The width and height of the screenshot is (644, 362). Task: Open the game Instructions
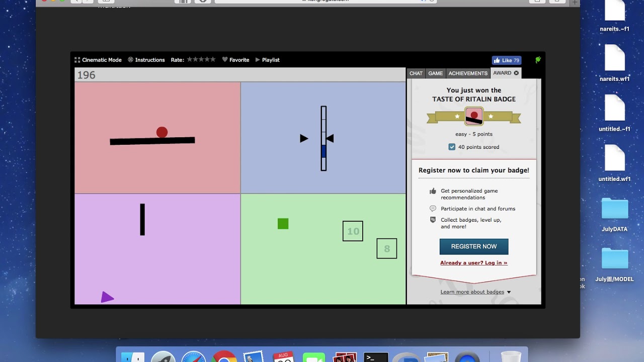coord(146,60)
